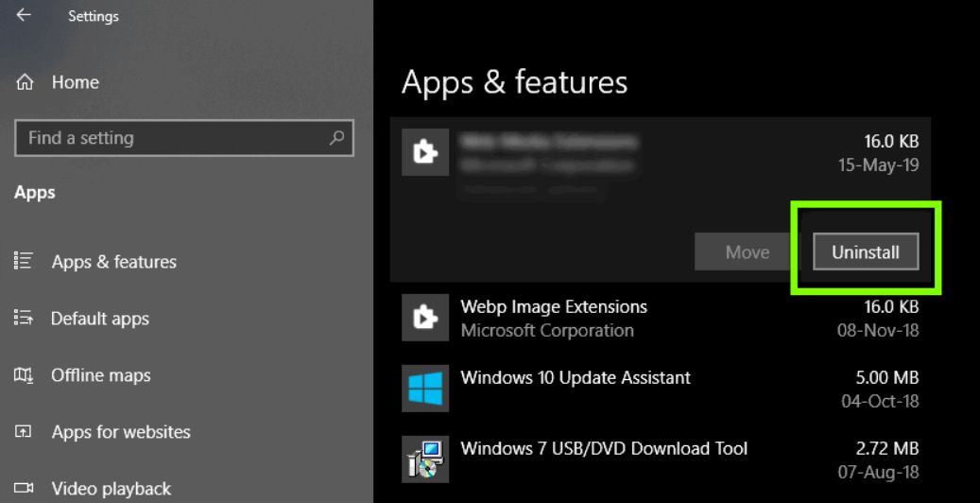Click the 07-Aug-18 install date
Screen dimensions: 980x503
(878, 472)
